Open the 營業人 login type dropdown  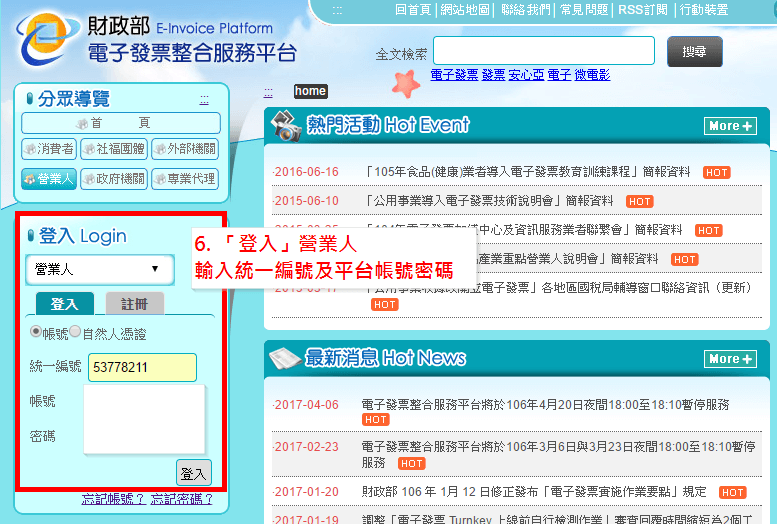tap(100, 269)
